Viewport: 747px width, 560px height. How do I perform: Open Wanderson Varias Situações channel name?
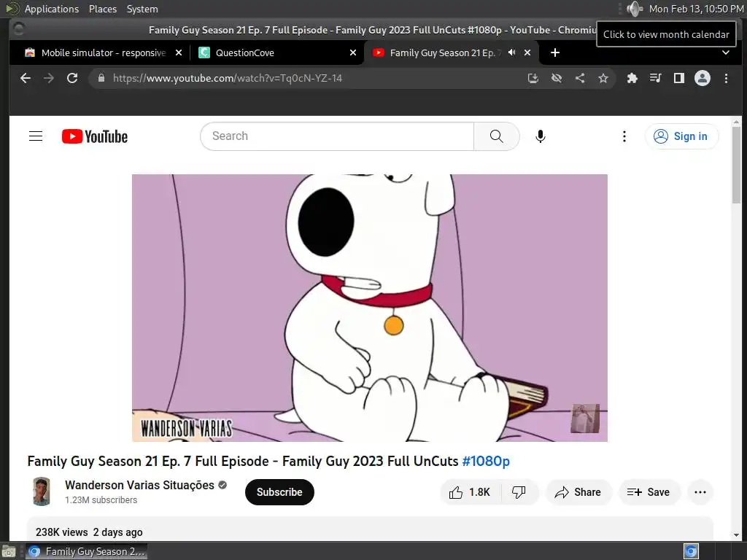[139, 485]
